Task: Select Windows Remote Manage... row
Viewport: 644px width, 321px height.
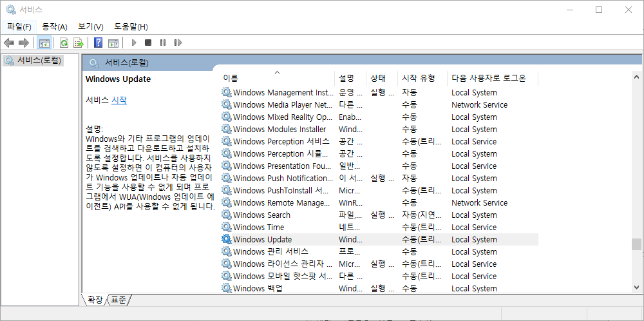Action: (x=379, y=202)
